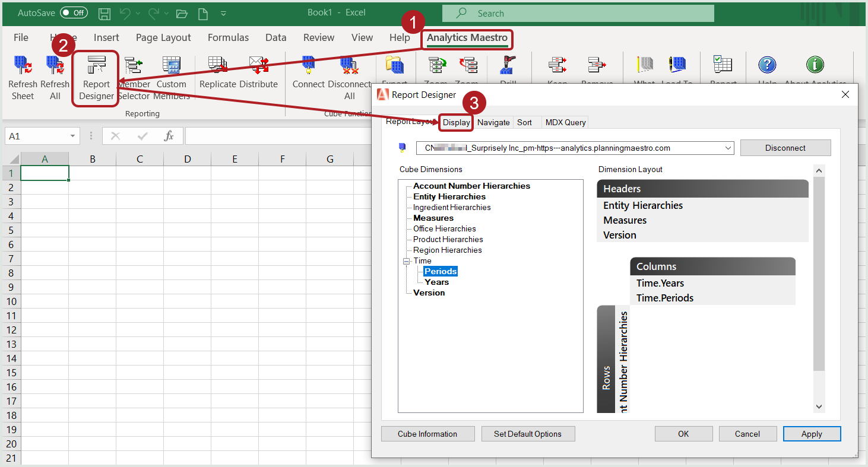The height and width of the screenshot is (467, 868).
Task: Click the column D header in worksheet
Action: [x=188, y=159]
